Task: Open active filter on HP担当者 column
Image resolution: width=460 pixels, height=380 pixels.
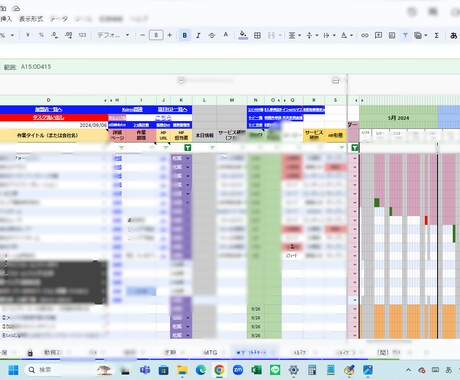Action: point(188,147)
